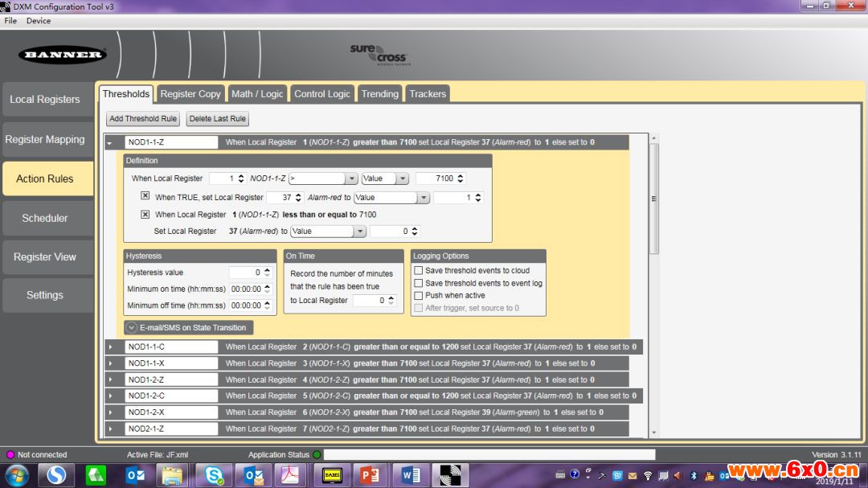Image resolution: width=868 pixels, height=488 pixels.
Task: Open the green app taskbar icon
Action: point(96,475)
